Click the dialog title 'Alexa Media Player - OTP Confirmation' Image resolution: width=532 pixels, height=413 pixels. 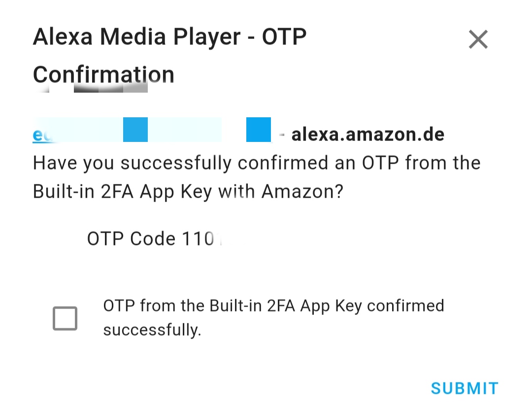pyautogui.click(x=169, y=54)
